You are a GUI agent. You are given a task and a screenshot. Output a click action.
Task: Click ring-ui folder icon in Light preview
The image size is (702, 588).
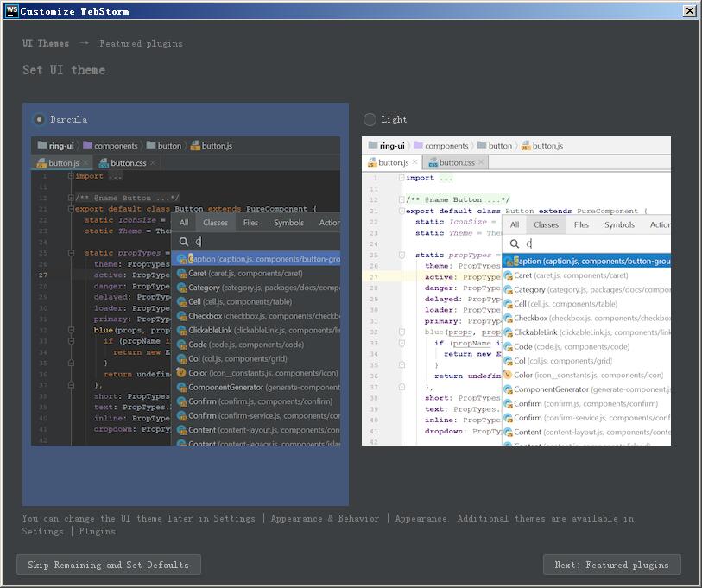[372, 145]
